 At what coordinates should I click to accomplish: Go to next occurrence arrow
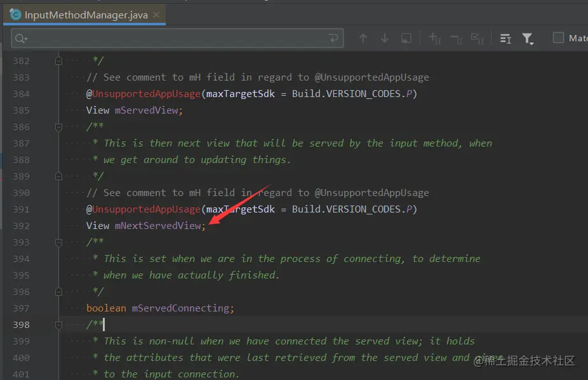tap(385, 38)
